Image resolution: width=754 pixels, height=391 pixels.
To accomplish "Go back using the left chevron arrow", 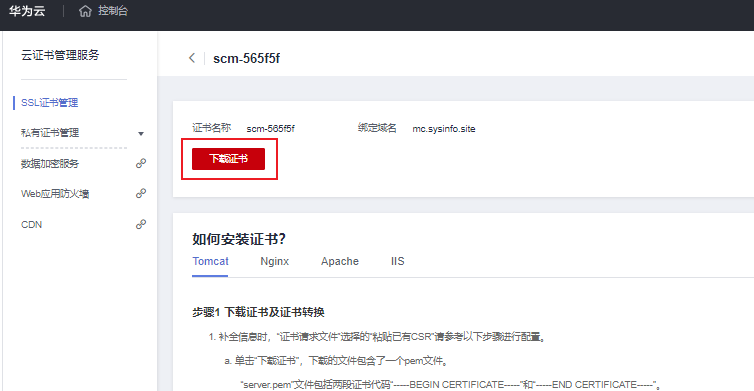I will tap(192, 58).
